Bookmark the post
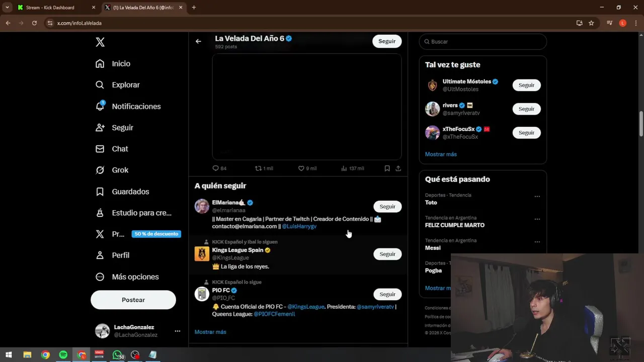This screenshot has width=644, height=362. point(387,168)
